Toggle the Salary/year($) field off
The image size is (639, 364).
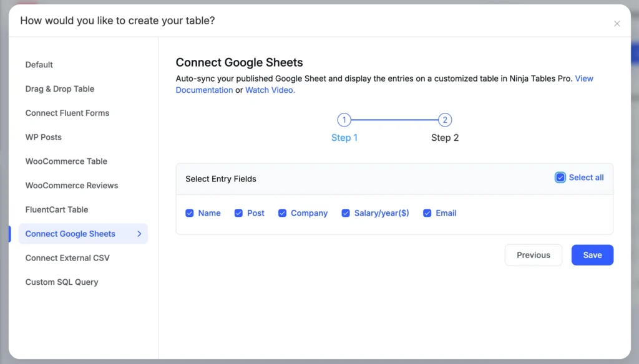346,213
